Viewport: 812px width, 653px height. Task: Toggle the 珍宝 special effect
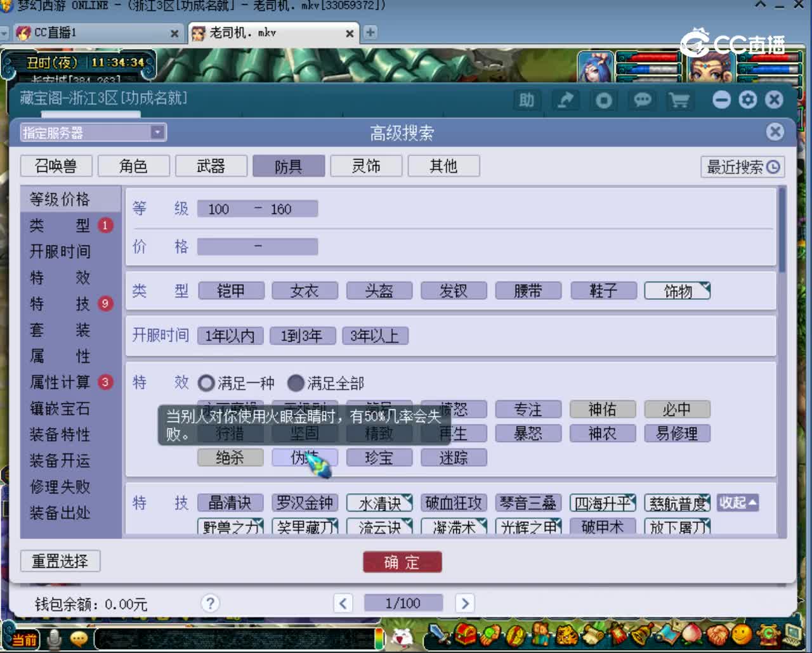click(x=379, y=457)
